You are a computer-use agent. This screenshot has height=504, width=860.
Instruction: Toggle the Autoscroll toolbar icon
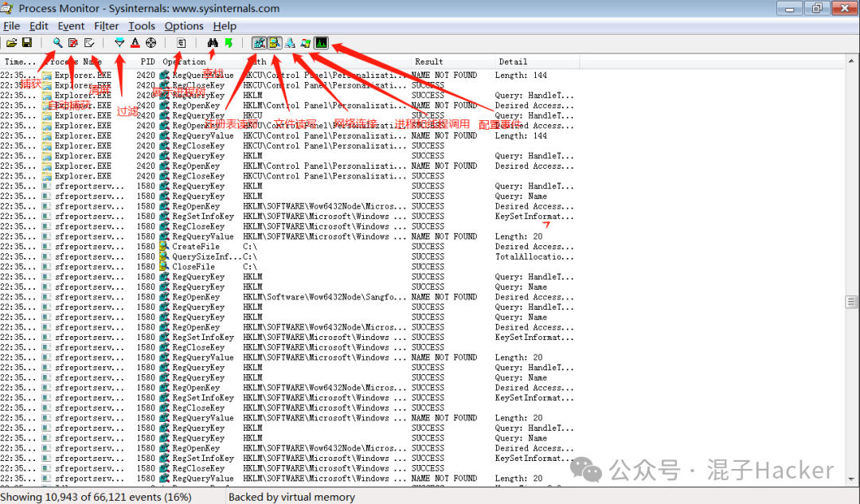click(x=73, y=43)
